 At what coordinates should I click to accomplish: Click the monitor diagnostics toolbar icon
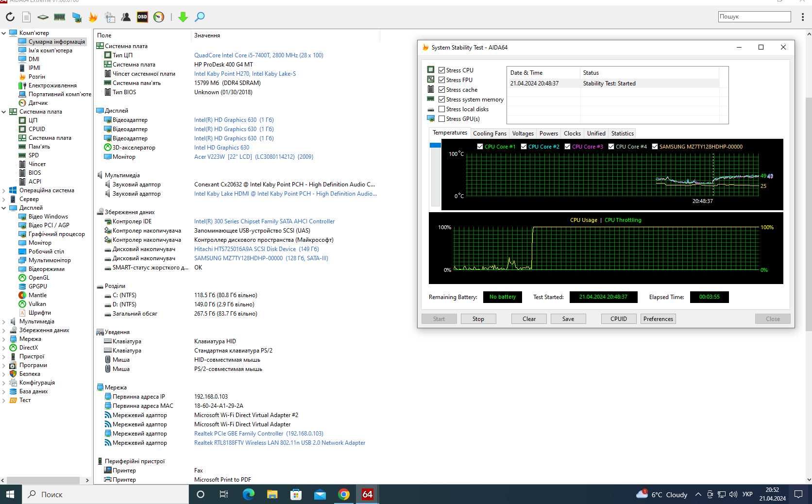point(77,17)
